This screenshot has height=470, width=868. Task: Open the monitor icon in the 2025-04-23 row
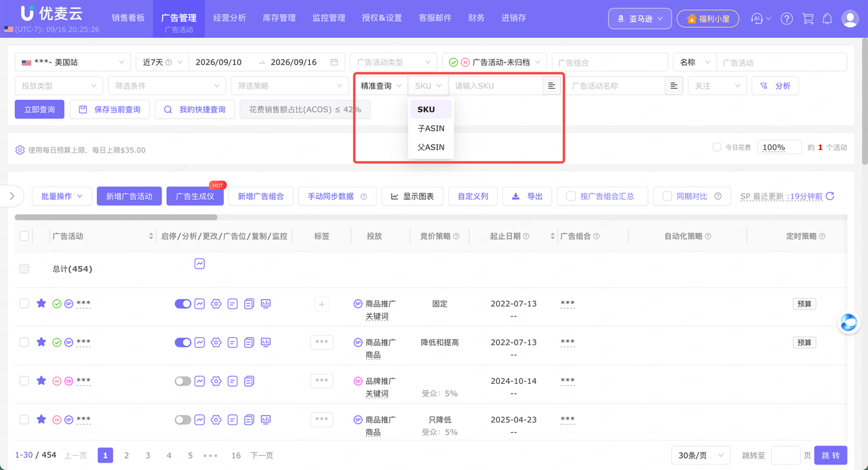pos(266,420)
